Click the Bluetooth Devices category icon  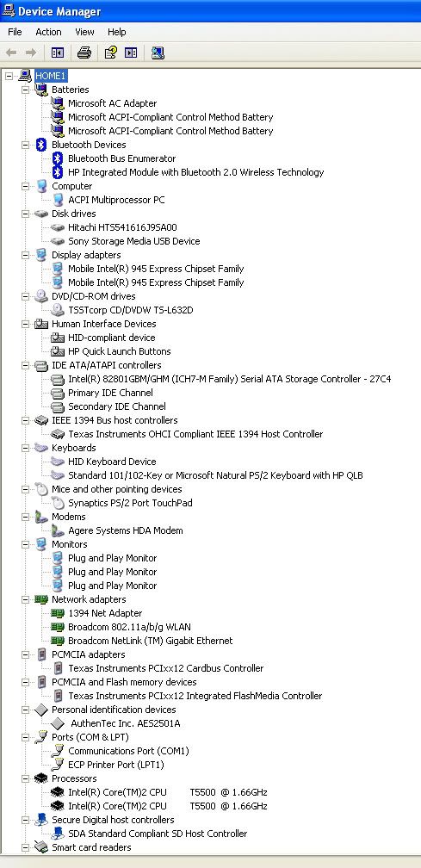41,145
